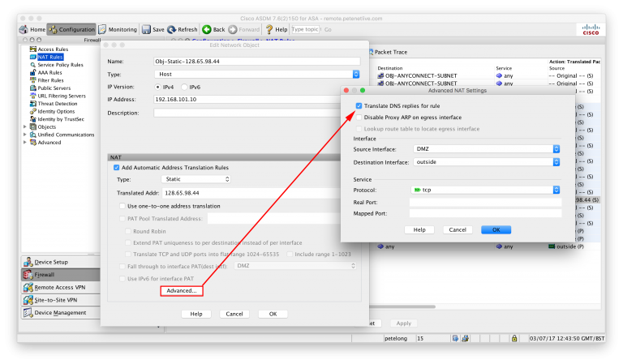Image resolution: width=623 pixels, height=364 pixels.
Task: Confirm Advanced NAT Settings with OK
Action: tap(496, 230)
